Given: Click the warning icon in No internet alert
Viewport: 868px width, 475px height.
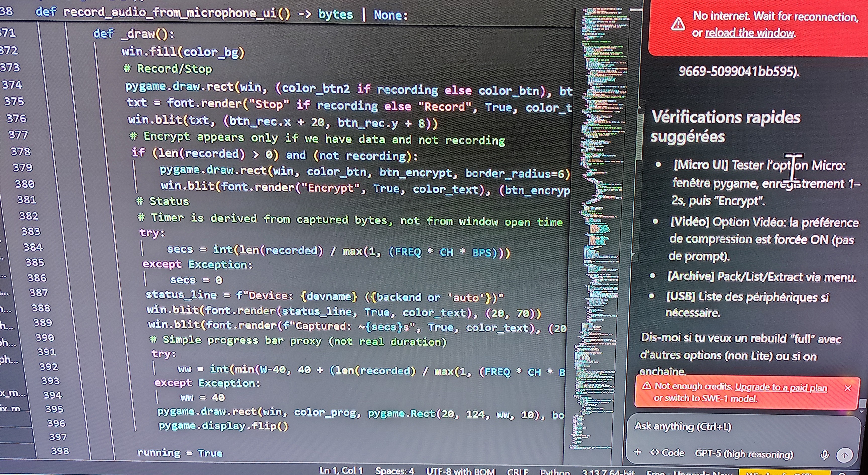Looking at the screenshot, I should click(678, 24).
